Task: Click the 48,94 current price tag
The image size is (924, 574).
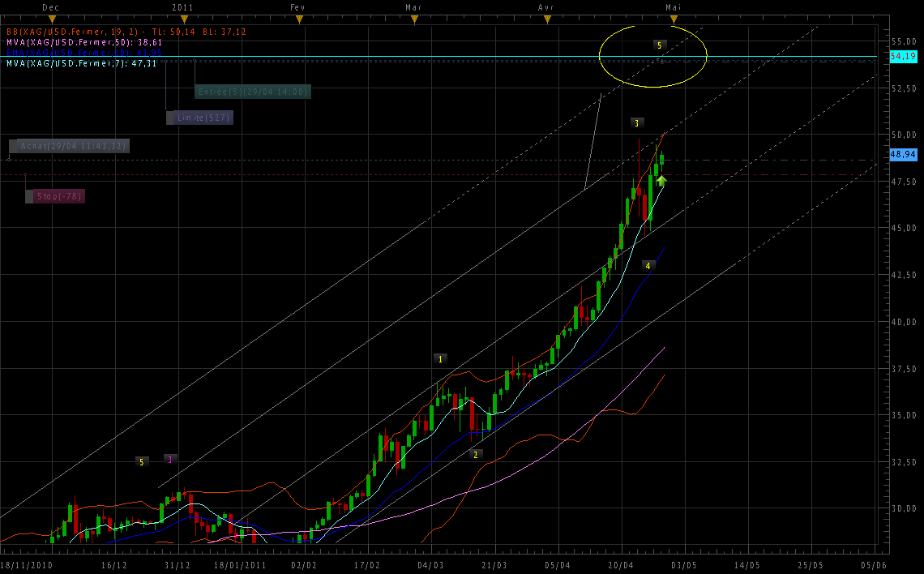Action: 902,154
